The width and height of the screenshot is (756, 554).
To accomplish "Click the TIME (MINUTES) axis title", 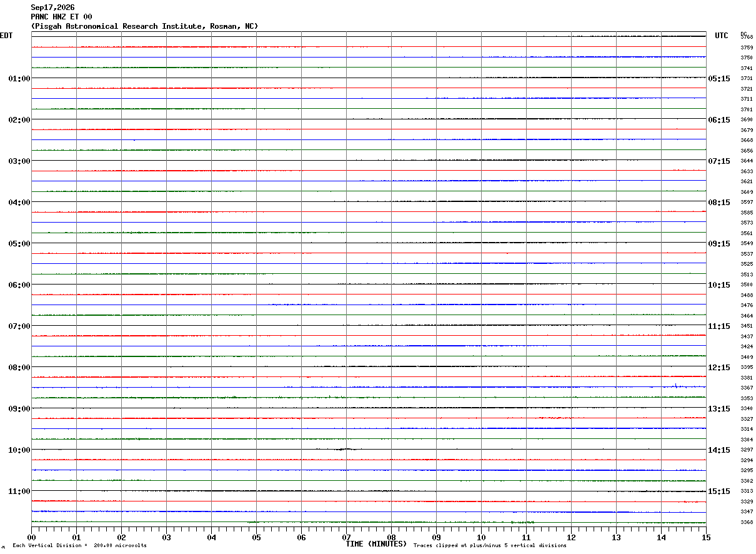I will (376, 544).
